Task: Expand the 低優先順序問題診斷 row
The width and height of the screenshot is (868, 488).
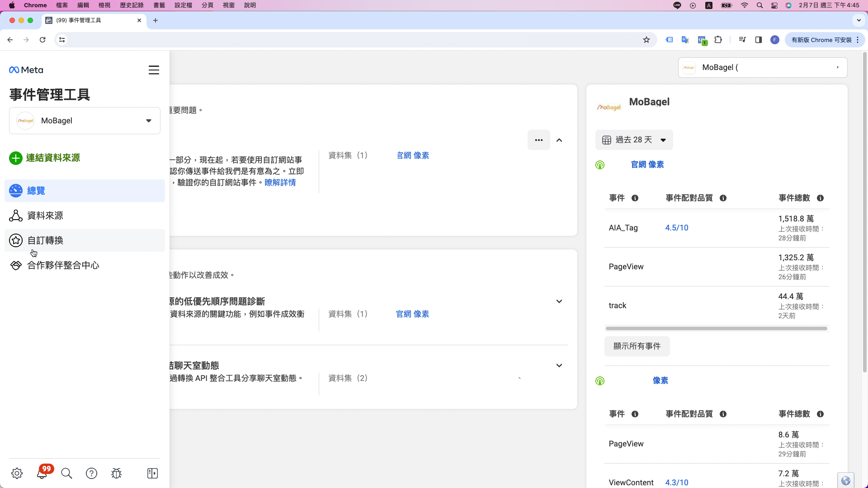Action: click(x=559, y=301)
